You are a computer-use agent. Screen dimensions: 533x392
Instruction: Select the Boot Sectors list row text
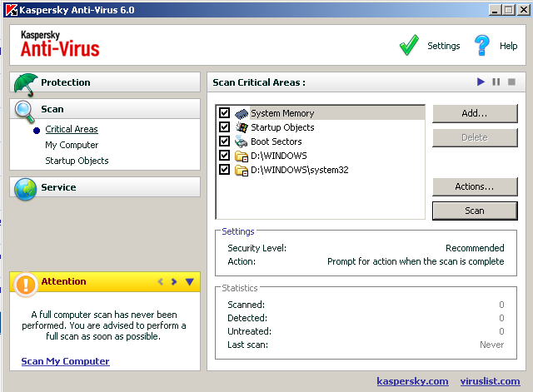pos(276,141)
